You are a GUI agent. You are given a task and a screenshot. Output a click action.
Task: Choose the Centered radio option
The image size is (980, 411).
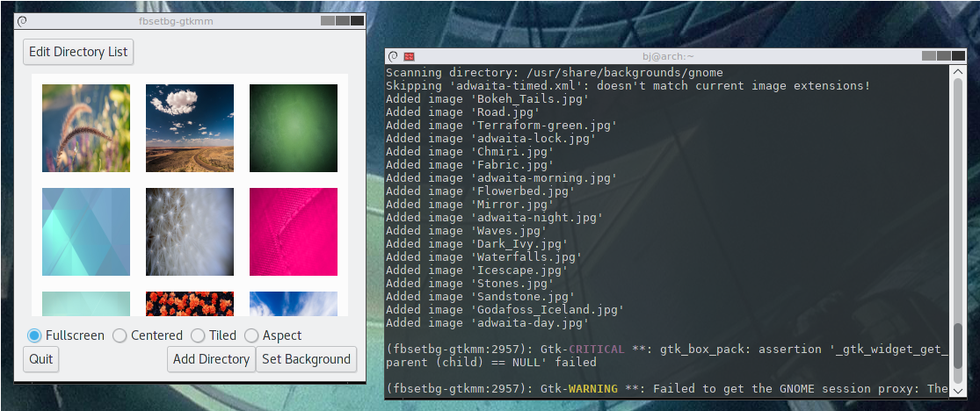pos(120,335)
